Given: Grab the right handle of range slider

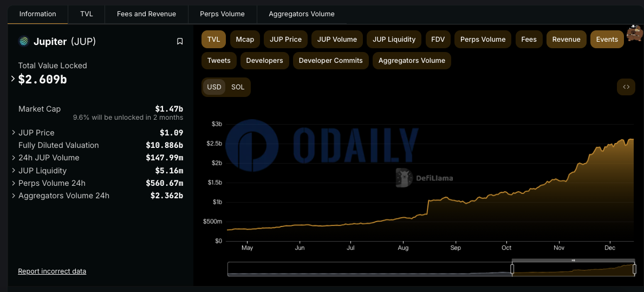Looking at the screenshot, I should click(635, 269).
